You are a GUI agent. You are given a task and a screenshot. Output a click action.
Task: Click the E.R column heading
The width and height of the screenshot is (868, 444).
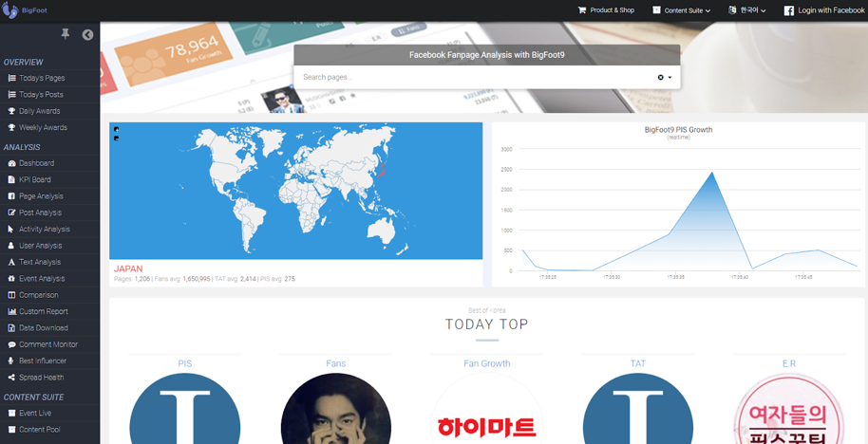tap(789, 363)
